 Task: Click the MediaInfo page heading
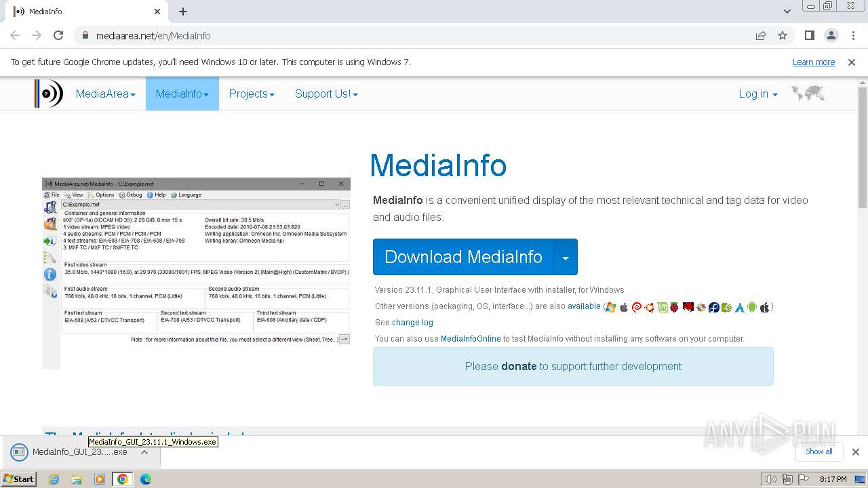(x=439, y=165)
